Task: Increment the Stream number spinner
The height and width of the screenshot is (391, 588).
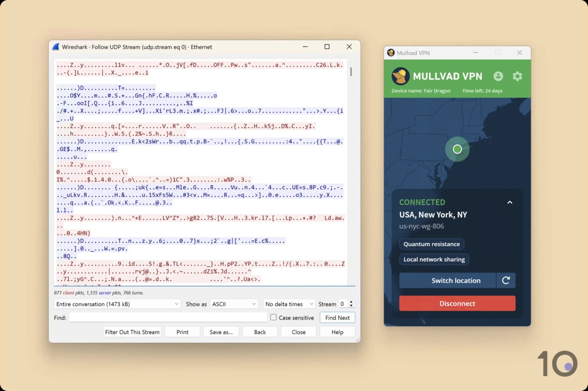Action: click(x=351, y=302)
